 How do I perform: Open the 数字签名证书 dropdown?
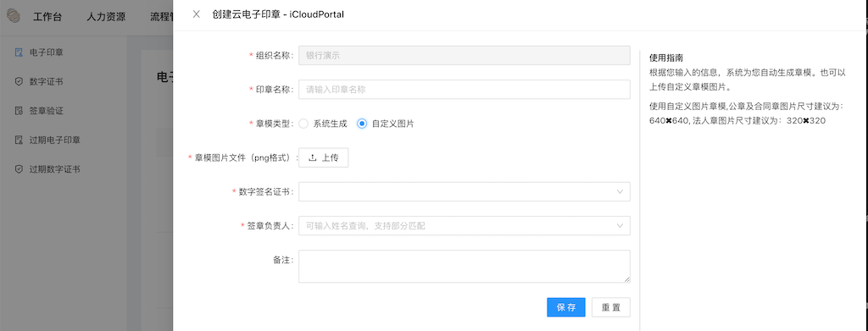tap(464, 192)
